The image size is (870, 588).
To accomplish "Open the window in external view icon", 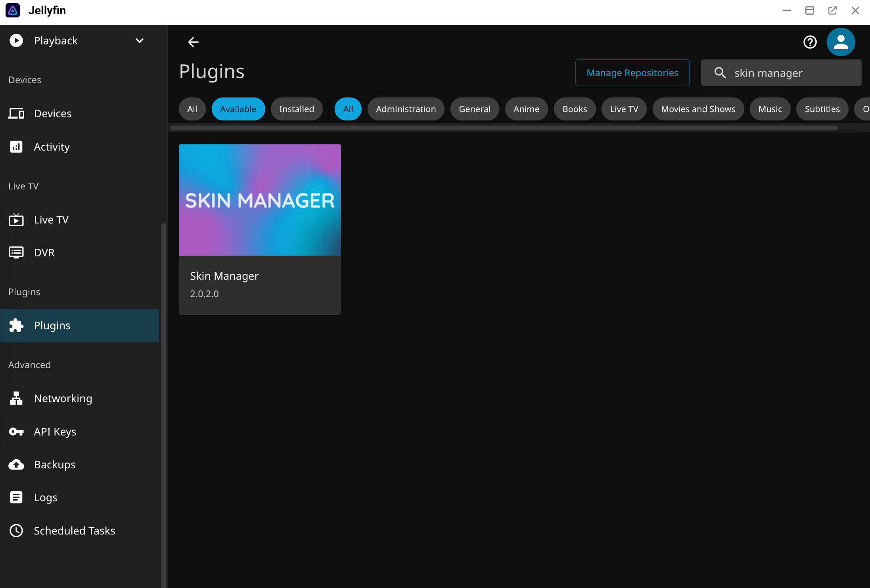I will pos(833,10).
